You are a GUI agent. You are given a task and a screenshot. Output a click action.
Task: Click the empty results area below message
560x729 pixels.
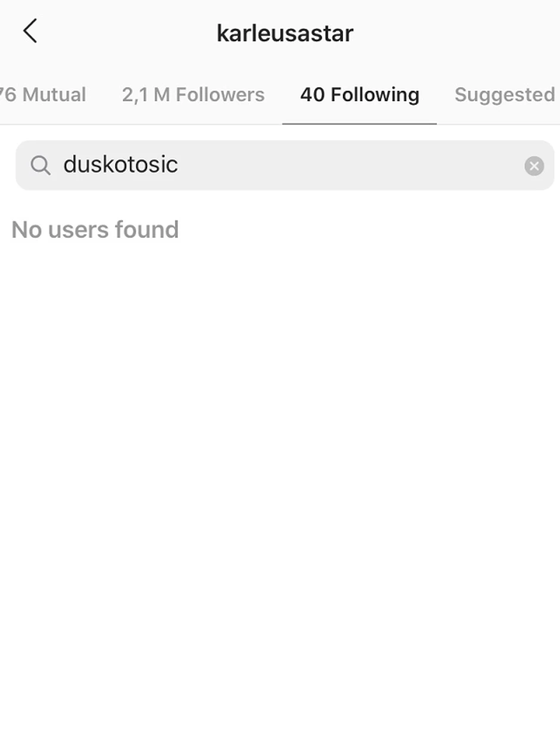click(x=280, y=477)
